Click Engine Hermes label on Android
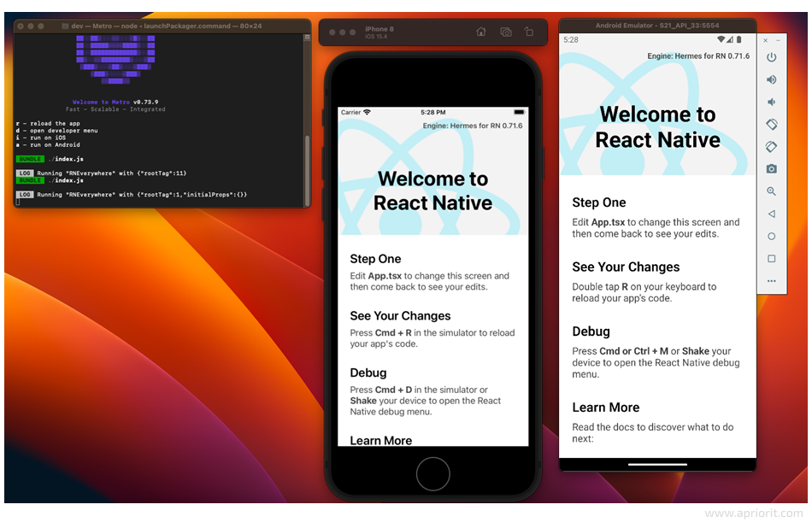Screen dimensions: 812x528 (x=698, y=56)
